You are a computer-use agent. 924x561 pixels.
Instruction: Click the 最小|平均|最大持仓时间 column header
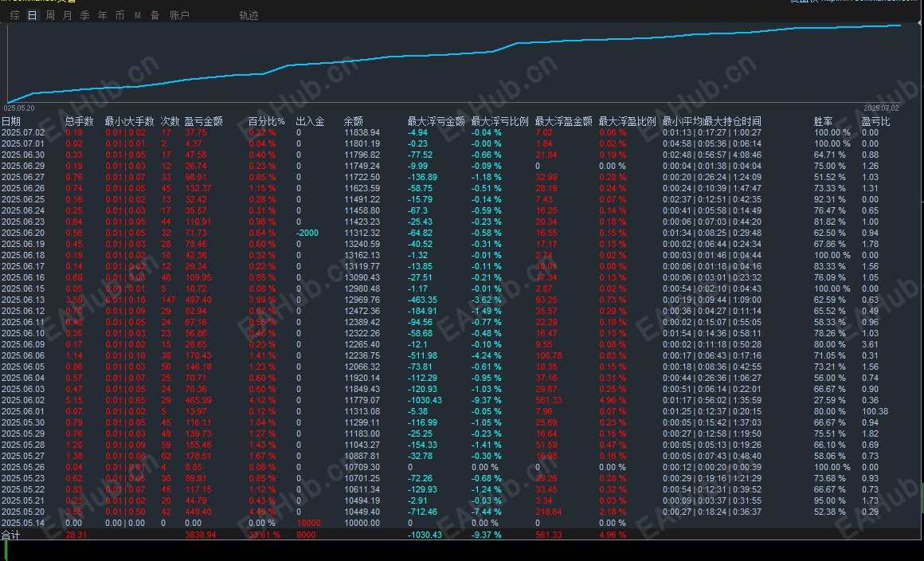click(712, 121)
